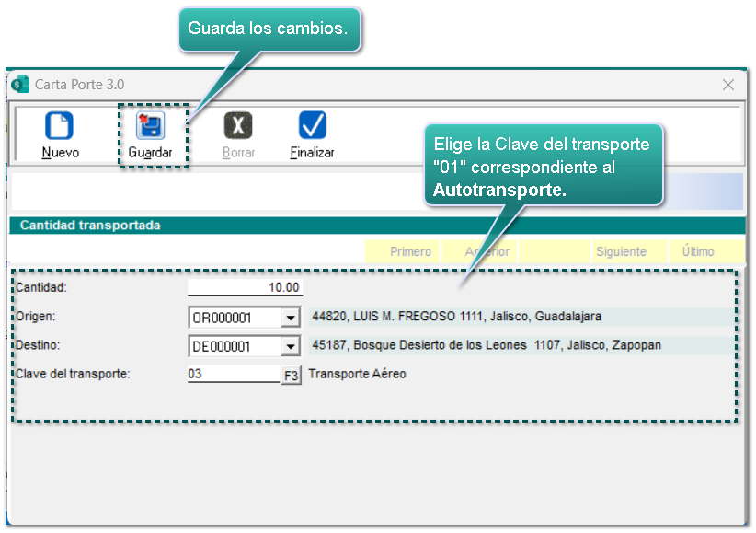The height and width of the screenshot is (533, 756).
Task: Click the Carta Porte 3.0 window title
Action: tap(79, 85)
